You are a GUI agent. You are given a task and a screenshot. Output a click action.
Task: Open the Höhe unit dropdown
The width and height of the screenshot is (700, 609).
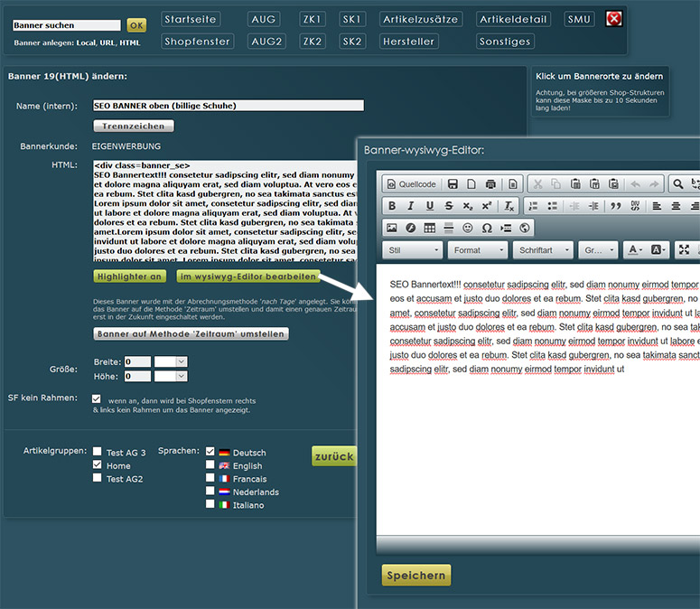click(x=171, y=377)
